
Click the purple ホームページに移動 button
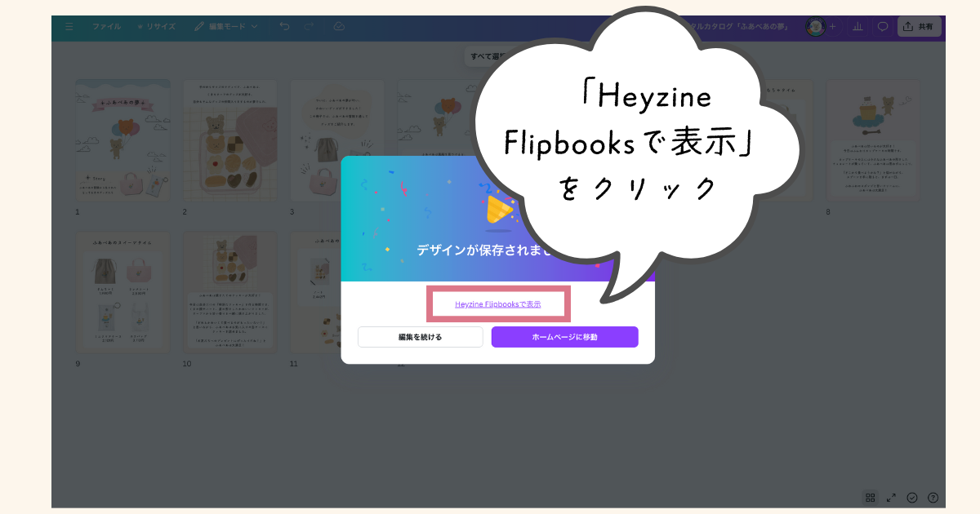coord(564,336)
